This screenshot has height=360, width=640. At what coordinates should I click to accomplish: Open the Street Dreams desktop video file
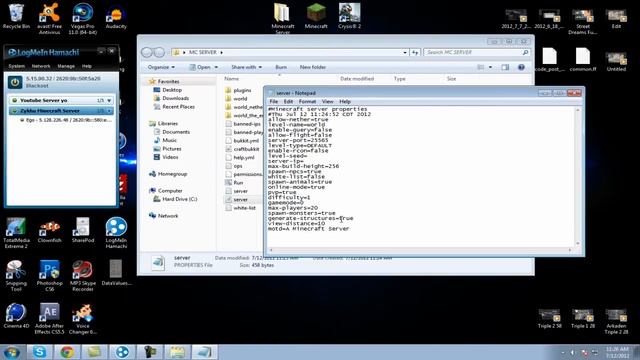(x=583, y=22)
